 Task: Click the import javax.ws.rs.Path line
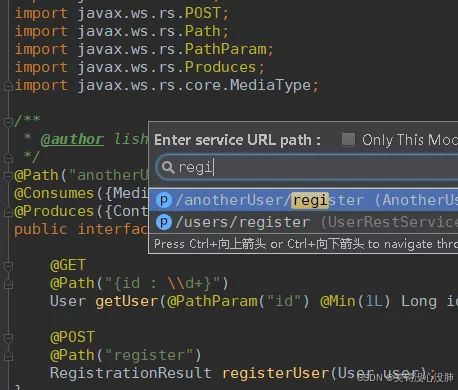(x=122, y=31)
